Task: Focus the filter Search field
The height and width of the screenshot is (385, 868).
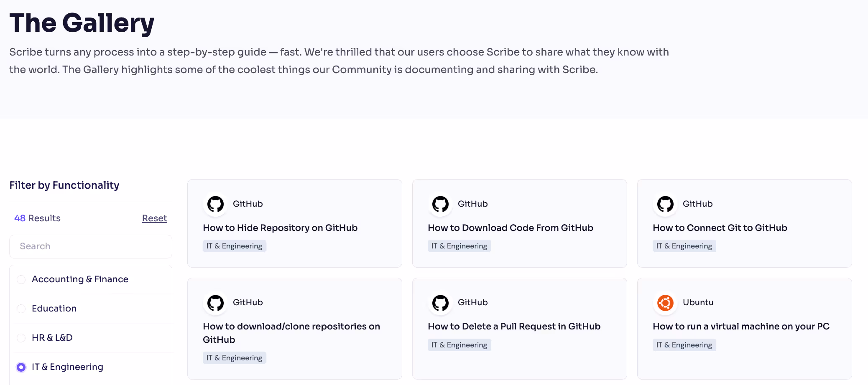Action: pos(91,246)
